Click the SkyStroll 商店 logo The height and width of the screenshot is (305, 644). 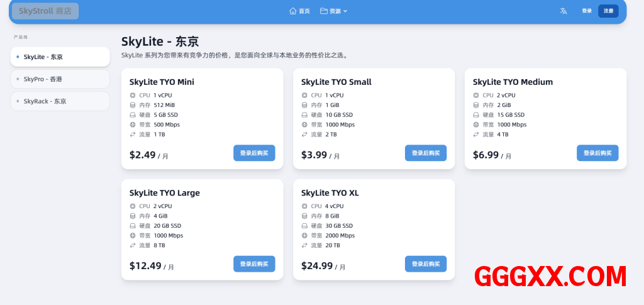45,11
